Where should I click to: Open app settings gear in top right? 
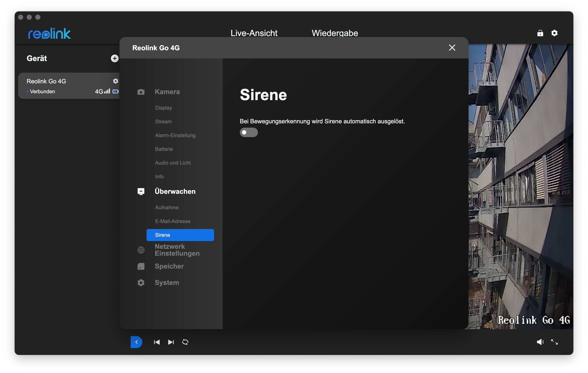554,33
